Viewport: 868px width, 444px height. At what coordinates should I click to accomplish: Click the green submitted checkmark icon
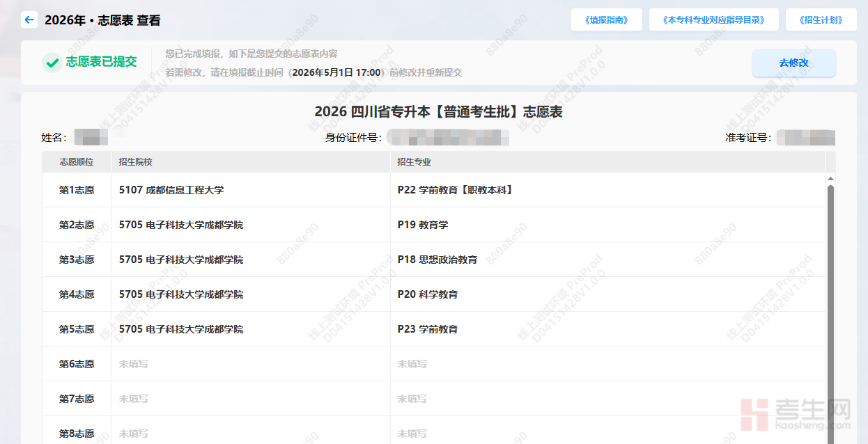tap(52, 63)
